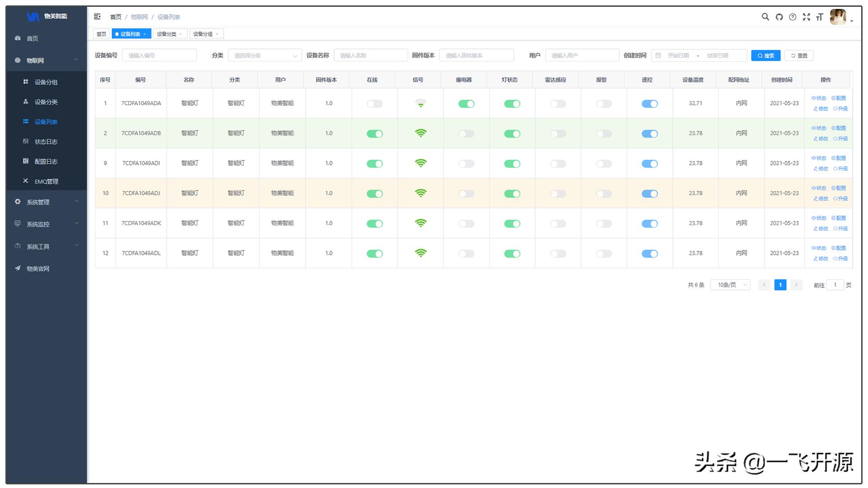
Task: Expand the 系统监控 system monitoring menu
Action: pyautogui.click(x=45, y=224)
